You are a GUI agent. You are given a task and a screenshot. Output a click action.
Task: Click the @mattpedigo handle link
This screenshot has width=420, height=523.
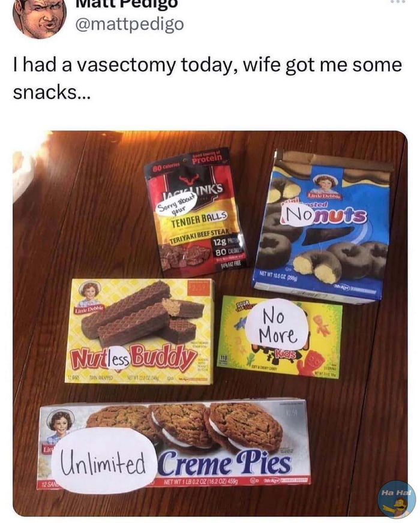click(130, 25)
